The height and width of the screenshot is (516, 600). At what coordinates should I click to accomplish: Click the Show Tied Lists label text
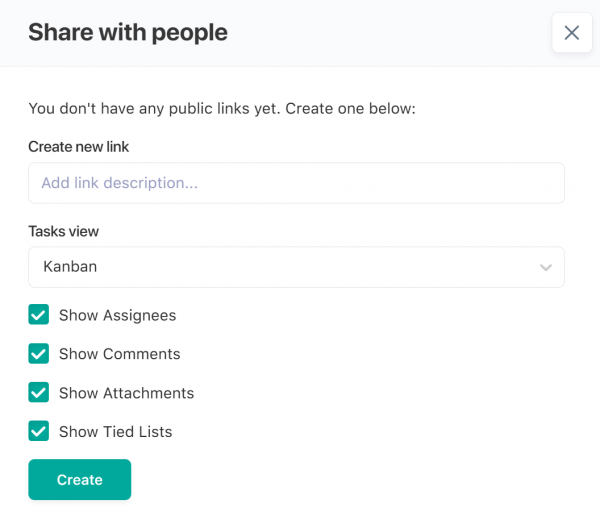[x=115, y=432]
